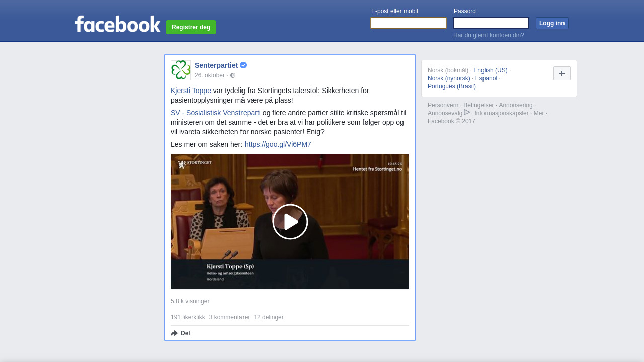The width and height of the screenshot is (644, 362).
Task: Open SV - Sosialistisk Venstreparti link
Action: click(215, 113)
